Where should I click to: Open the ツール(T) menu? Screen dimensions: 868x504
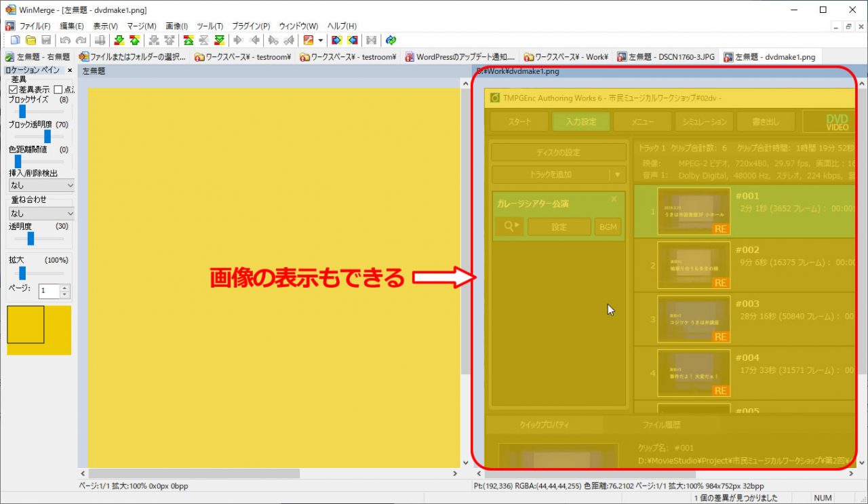(210, 26)
